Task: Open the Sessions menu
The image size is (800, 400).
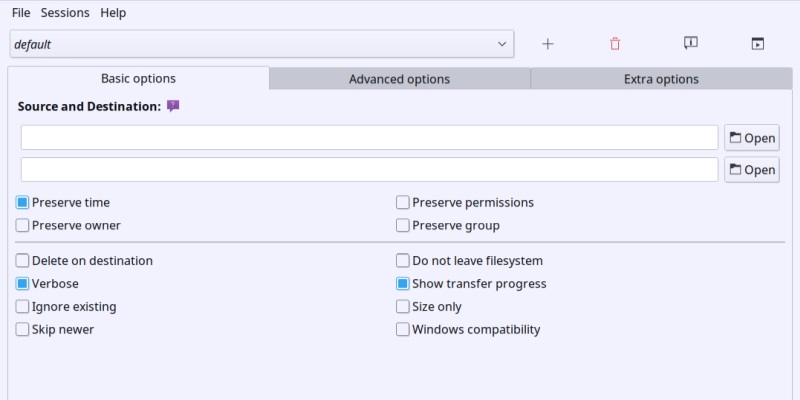Action: [x=65, y=13]
